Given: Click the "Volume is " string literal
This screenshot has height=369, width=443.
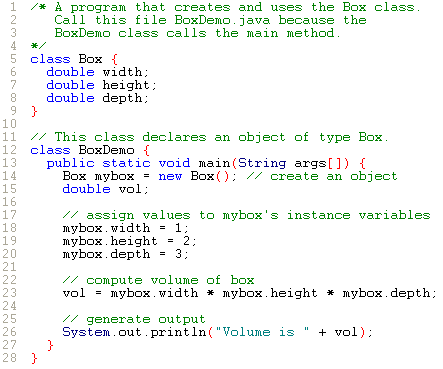Looking at the screenshot, I should tap(262, 332).
